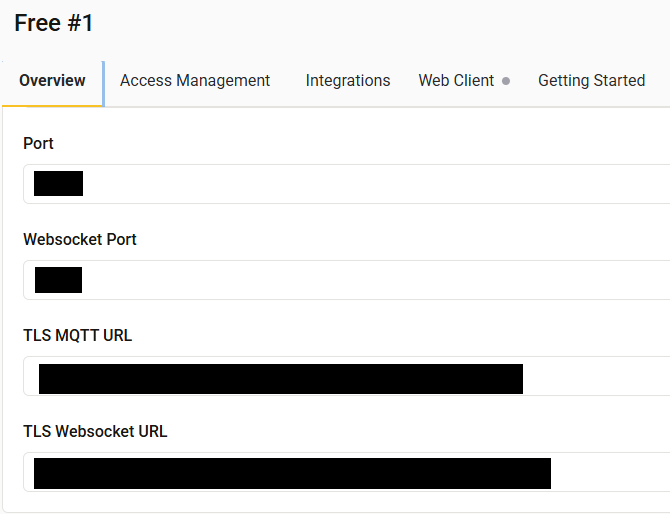670x514 pixels.
Task: Select the TLS Websocket URL field
Action: pos(610,472)
